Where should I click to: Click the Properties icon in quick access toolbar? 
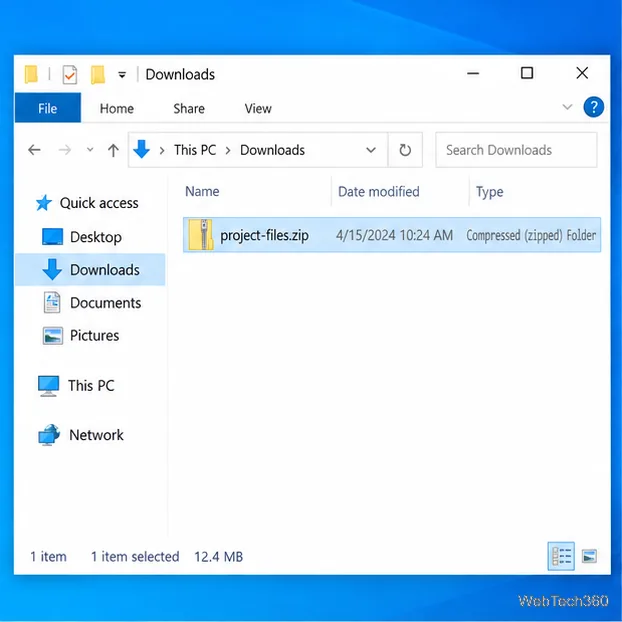(70, 74)
